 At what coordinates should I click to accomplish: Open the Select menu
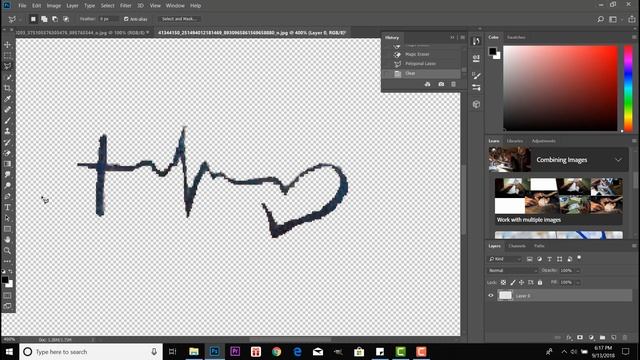(x=107, y=6)
